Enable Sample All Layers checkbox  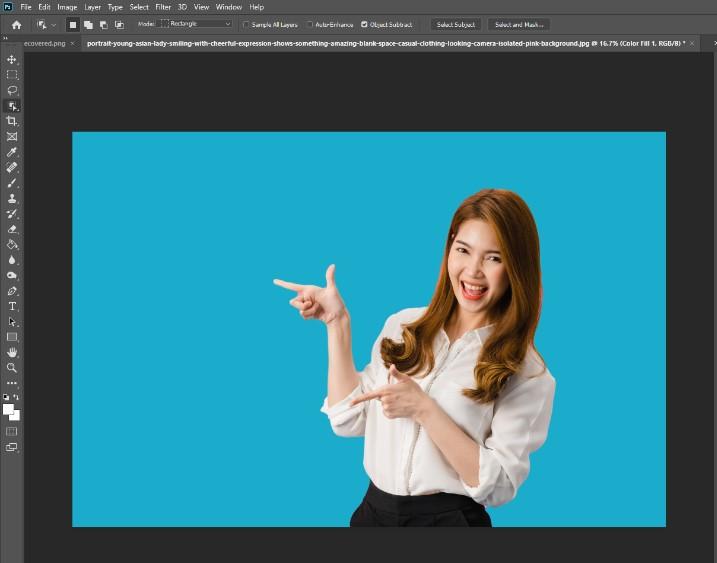coord(246,25)
